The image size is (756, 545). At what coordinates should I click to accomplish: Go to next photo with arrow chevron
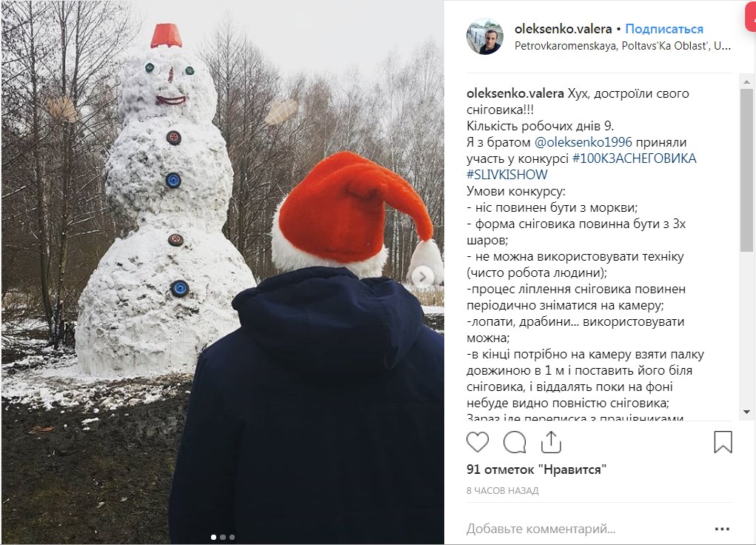pos(422,277)
